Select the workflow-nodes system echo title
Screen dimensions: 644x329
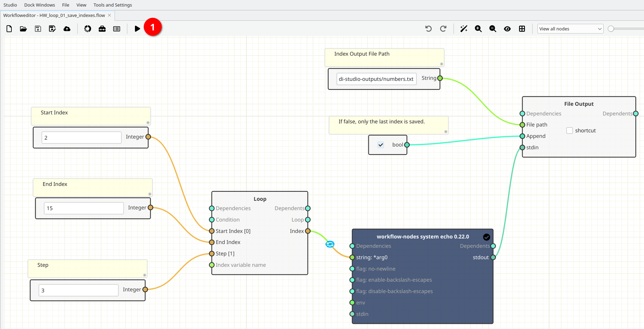(423, 237)
